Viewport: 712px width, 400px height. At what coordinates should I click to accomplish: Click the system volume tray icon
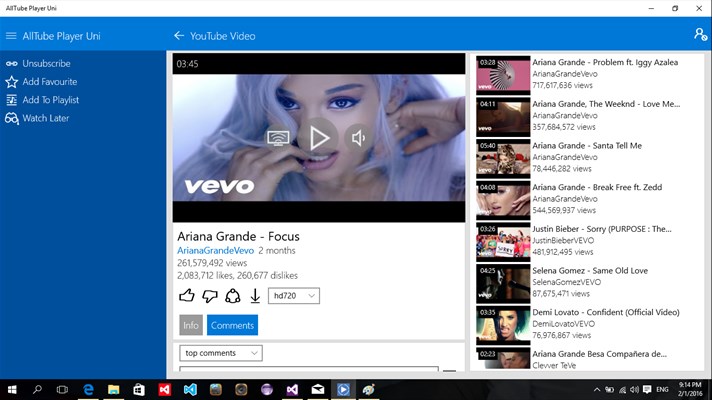tap(634, 390)
